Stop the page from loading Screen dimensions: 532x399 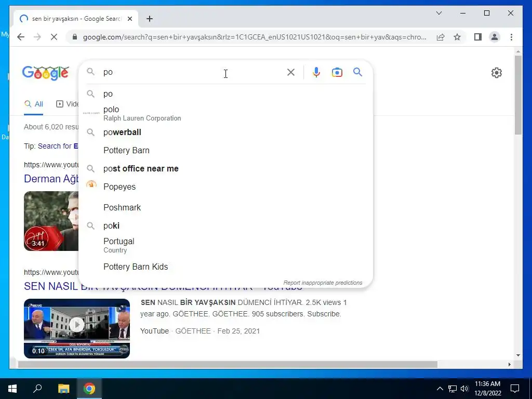[x=54, y=37]
